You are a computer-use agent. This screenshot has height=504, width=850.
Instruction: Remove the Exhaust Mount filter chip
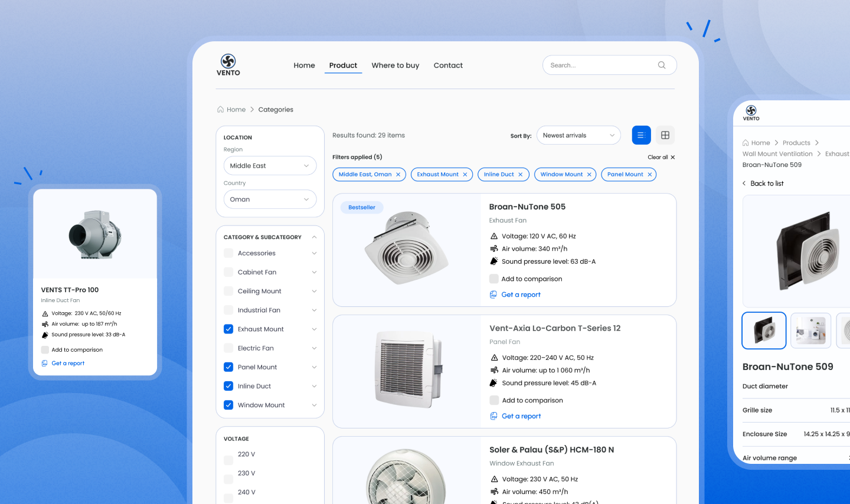pyautogui.click(x=465, y=175)
